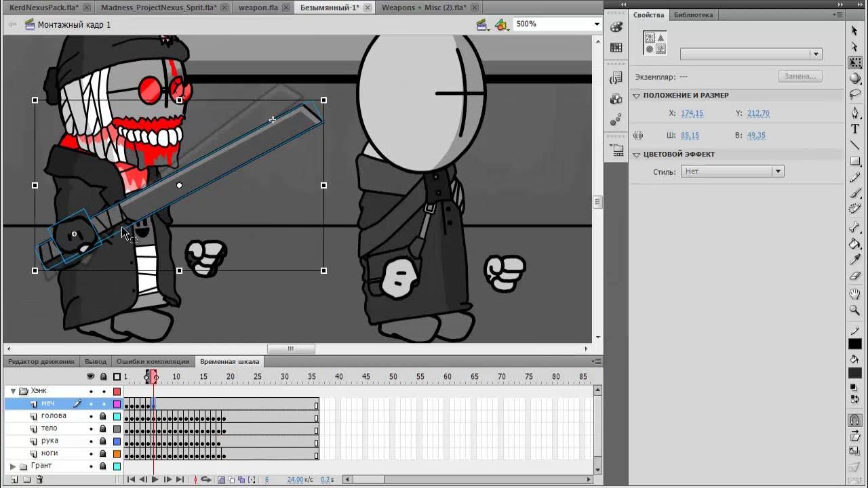868x488 pixels.
Task: Select the Bone tool
Action: tap(854, 228)
